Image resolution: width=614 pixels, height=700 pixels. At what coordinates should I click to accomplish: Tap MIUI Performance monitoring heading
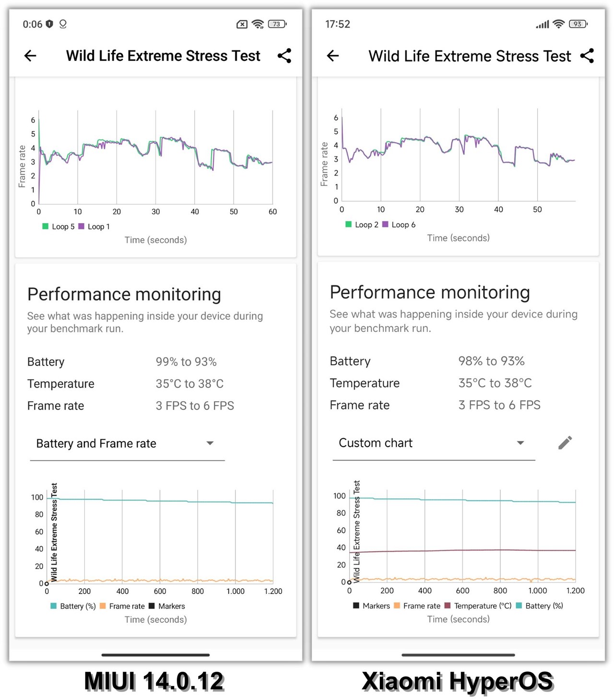click(x=124, y=295)
